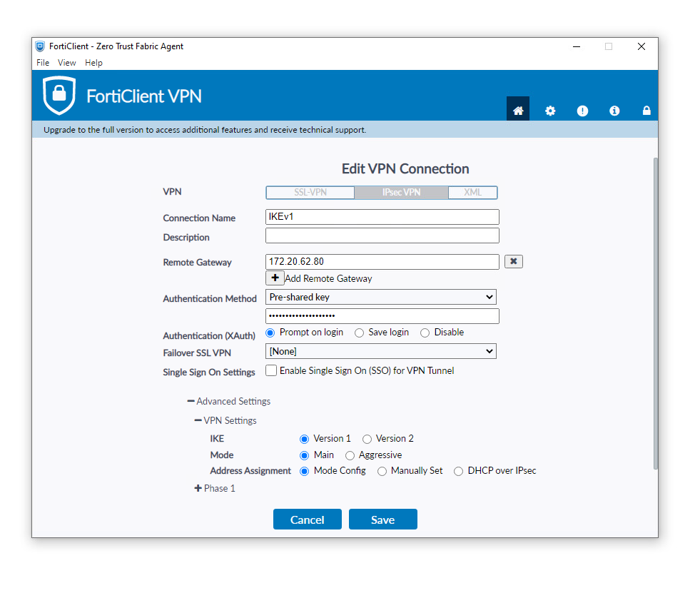Select IKE Version 2
Image resolution: width=700 pixels, height=593 pixels.
click(367, 440)
